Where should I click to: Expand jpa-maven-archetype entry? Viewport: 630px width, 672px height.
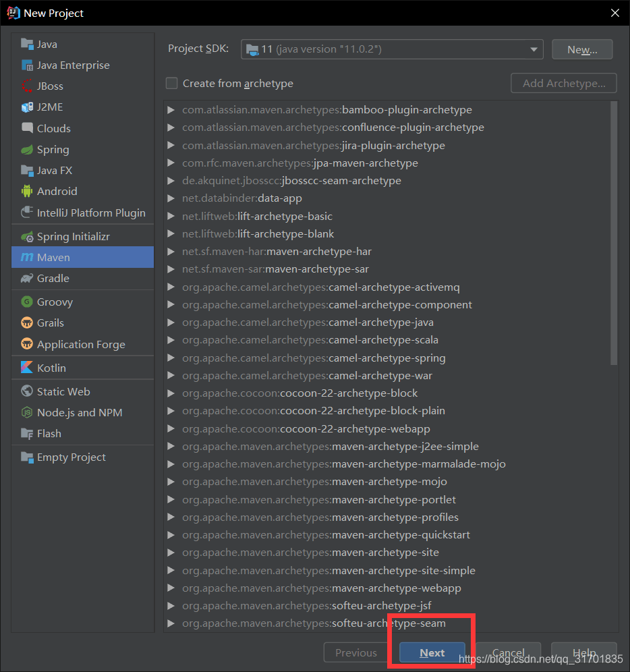tap(171, 163)
